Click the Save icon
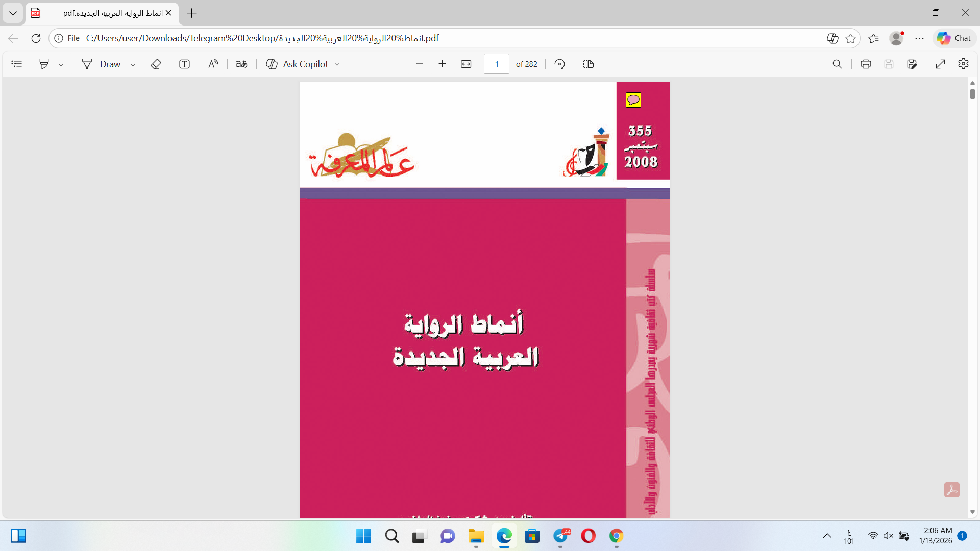 889,64
